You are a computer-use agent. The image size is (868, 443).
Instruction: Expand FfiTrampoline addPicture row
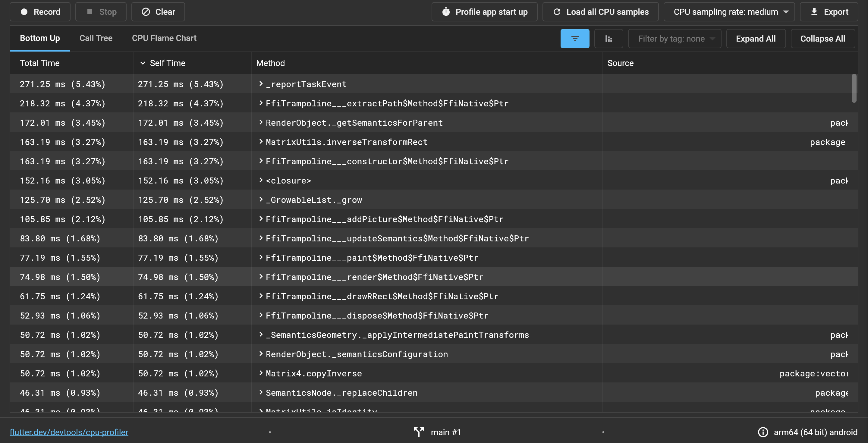click(261, 218)
